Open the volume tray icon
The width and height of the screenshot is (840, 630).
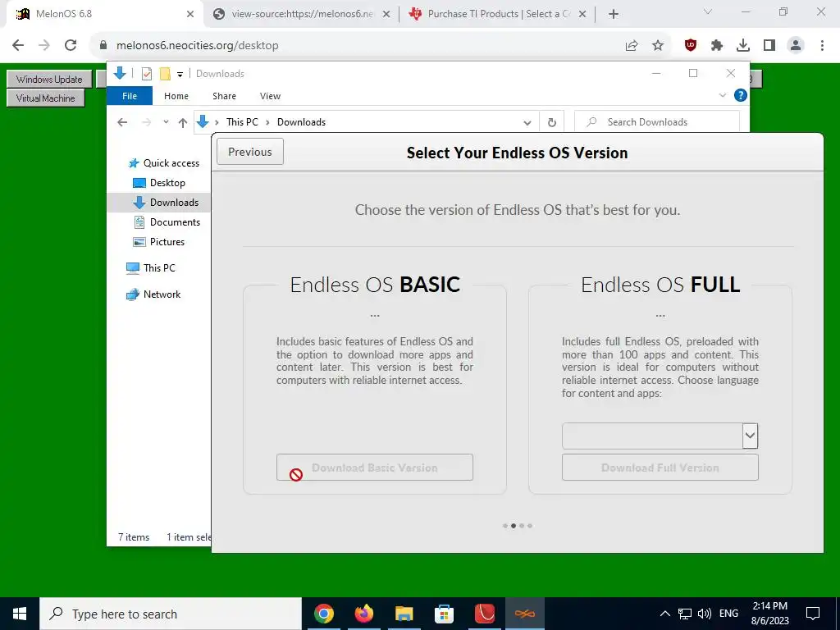coord(705,614)
